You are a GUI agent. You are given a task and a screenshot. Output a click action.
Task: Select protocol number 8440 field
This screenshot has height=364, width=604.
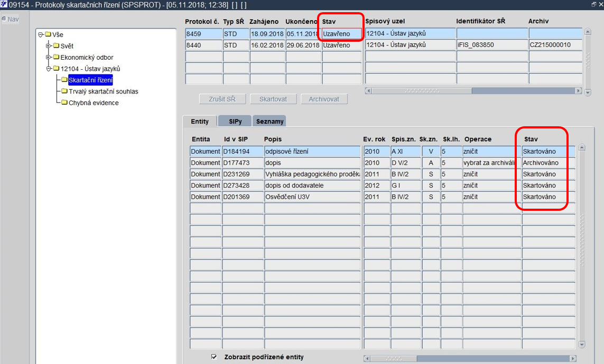[203, 45]
